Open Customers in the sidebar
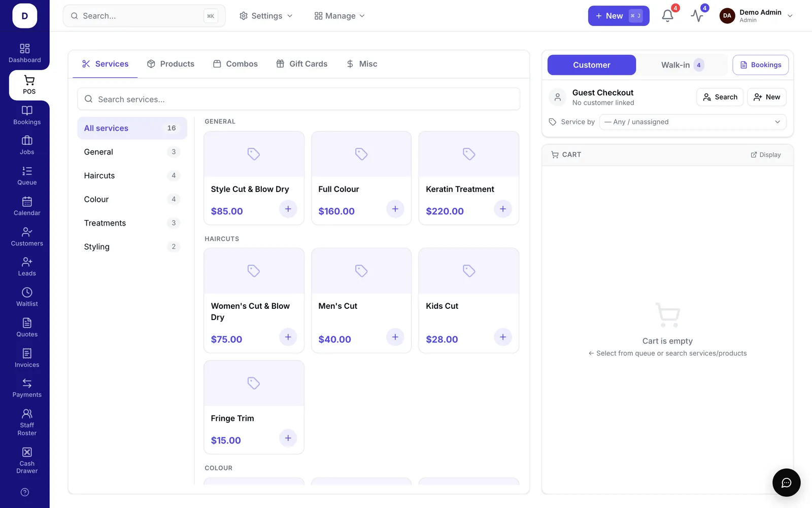Image resolution: width=812 pixels, height=508 pixels. click(27, 237)
